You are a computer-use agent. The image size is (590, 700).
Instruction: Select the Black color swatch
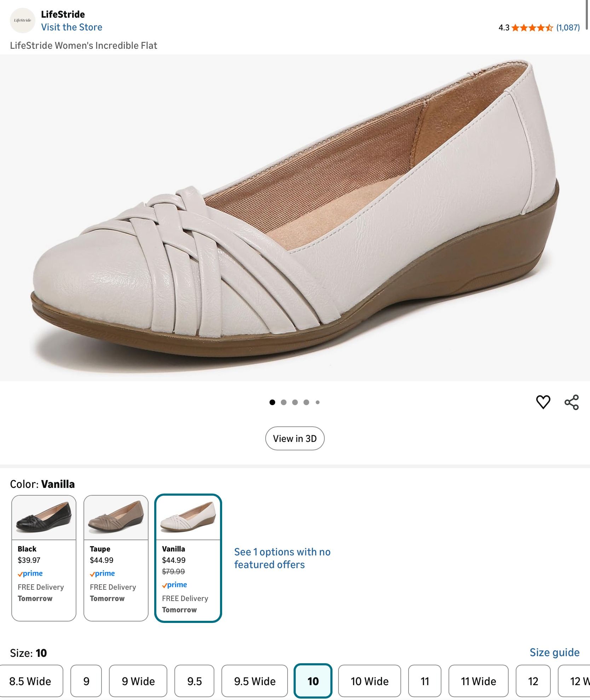[x=44, y=558]
